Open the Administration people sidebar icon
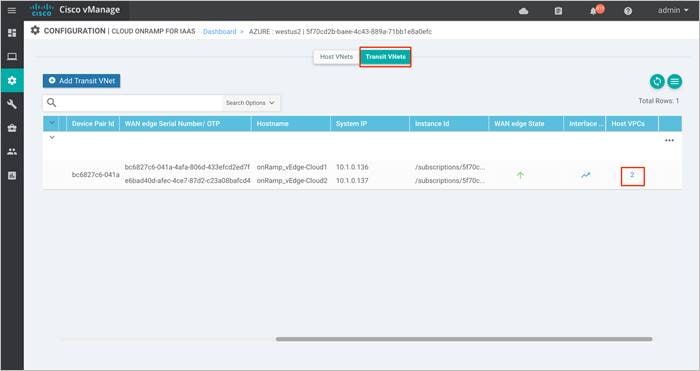 click(x=12, y=152)
